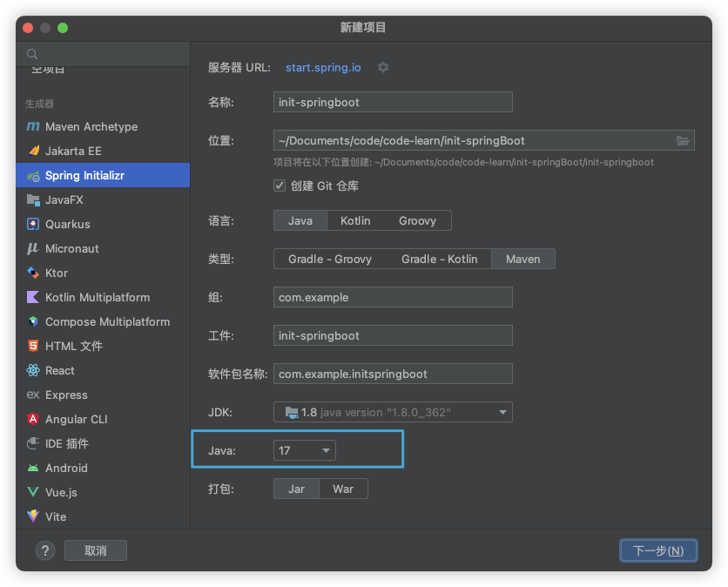Viewport: 728px width, 587px height.
Task: Click the Spring Initializr leaf icon
Action: (x=33, y=176)
